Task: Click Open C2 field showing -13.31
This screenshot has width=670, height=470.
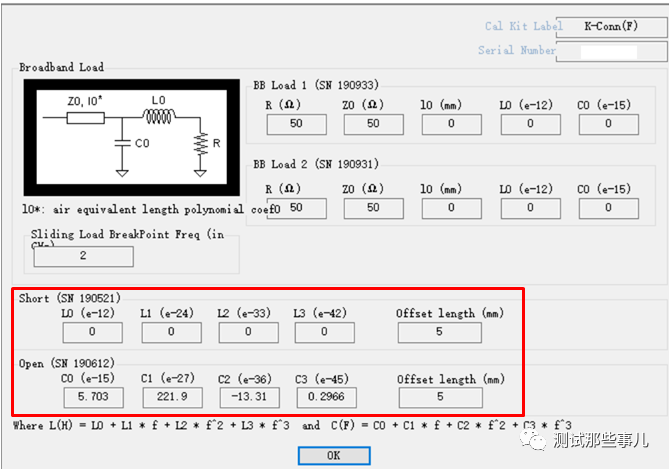Action: point(248,398)
